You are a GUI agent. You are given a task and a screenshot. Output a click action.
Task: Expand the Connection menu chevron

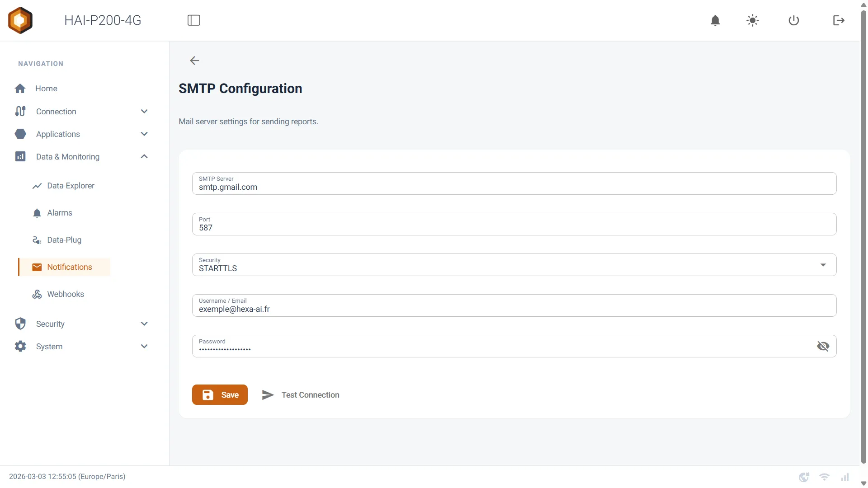[x=144, y=112]
